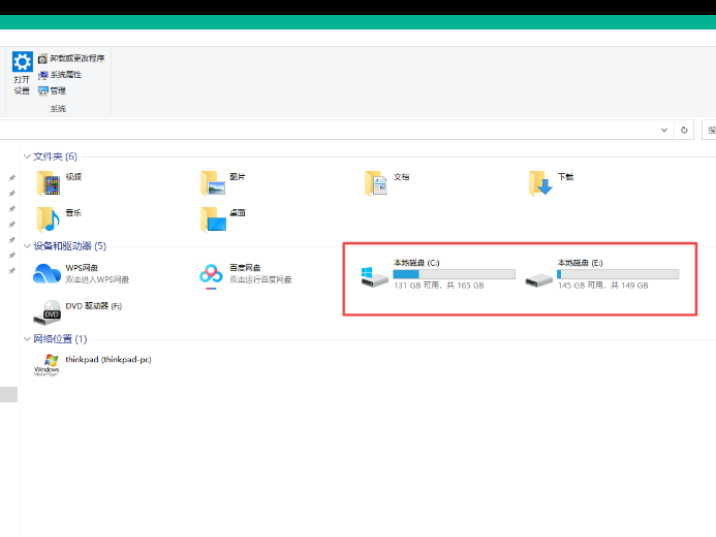Image resolution: width=716 pixels, height=537 pixels.
Task: Select the 本地磁盘 (E:) drive icon
Action: click(x=539, y=280)
